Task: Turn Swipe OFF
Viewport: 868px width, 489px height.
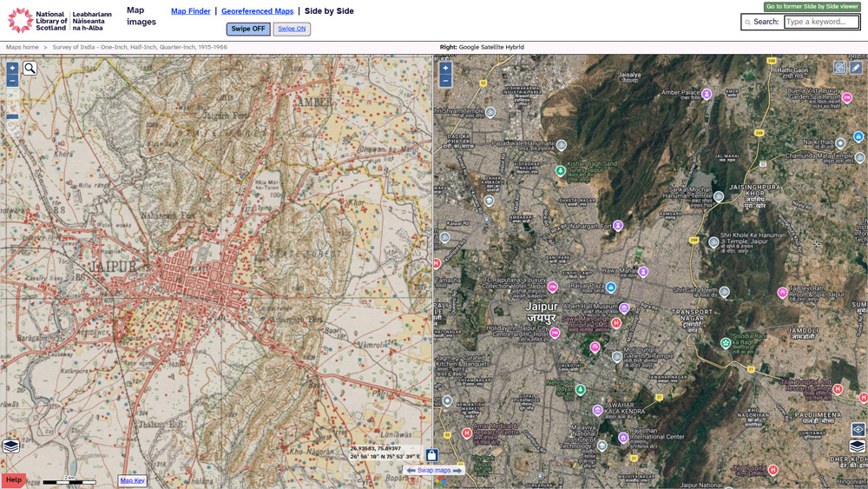Action: coord(248,29)
